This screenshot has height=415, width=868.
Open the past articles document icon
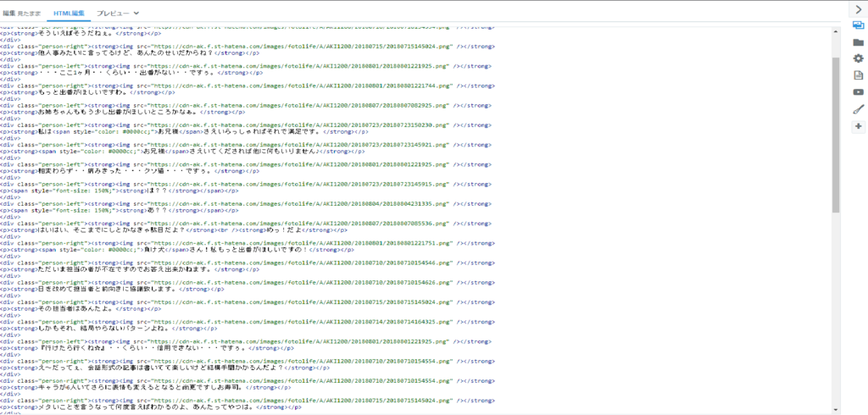coord(858,75)
